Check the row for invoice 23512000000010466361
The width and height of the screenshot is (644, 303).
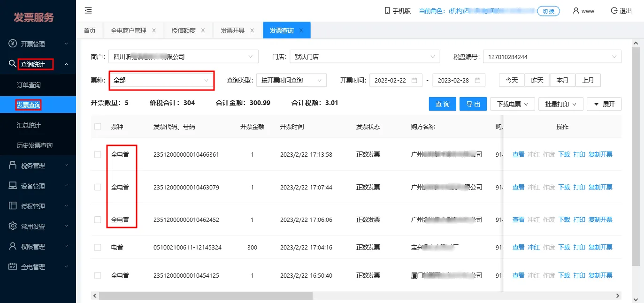pos(98,154)
